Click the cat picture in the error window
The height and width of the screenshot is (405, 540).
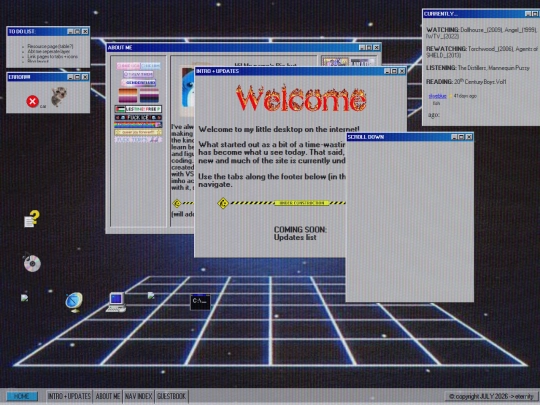click(x=59, y=96)
